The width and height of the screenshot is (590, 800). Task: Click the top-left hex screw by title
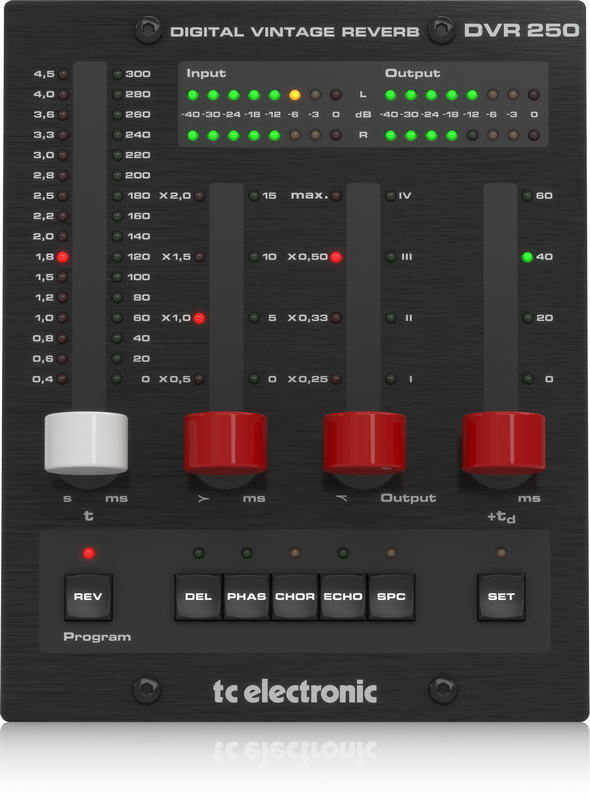[148, 30]
